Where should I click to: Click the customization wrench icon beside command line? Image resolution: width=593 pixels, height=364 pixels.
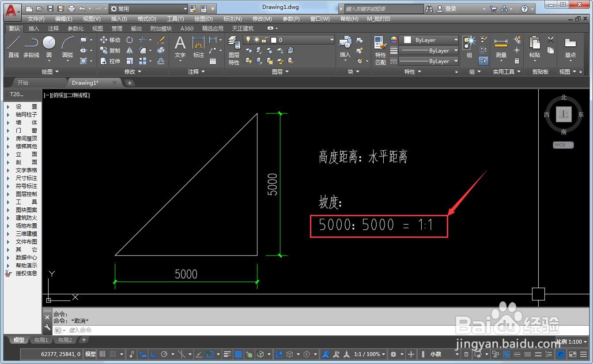pos(48,327)
